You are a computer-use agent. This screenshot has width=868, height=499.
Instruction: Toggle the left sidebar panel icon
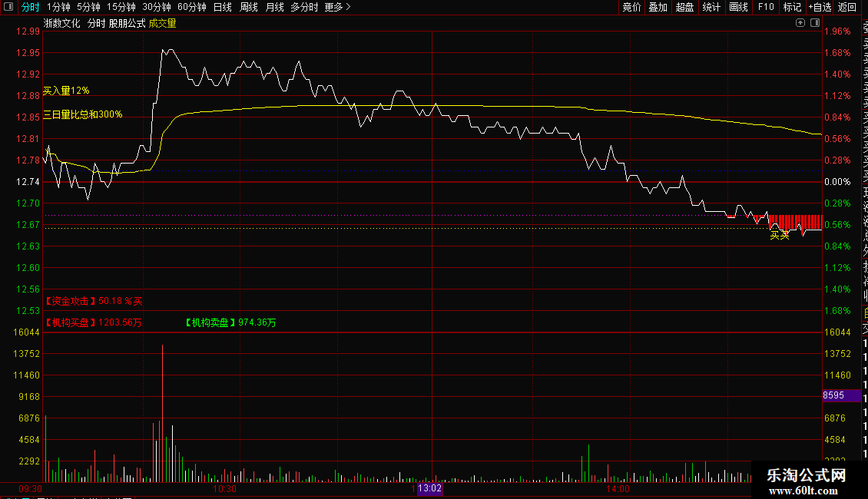8,7
